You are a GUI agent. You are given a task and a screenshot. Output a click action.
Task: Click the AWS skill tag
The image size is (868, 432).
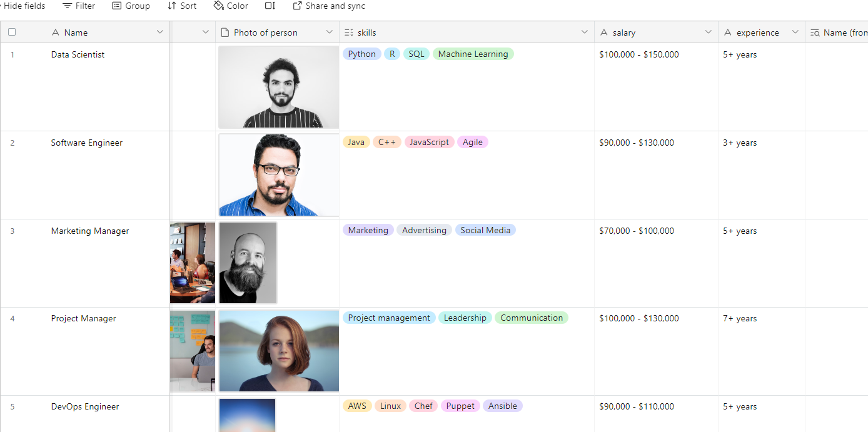357,406
